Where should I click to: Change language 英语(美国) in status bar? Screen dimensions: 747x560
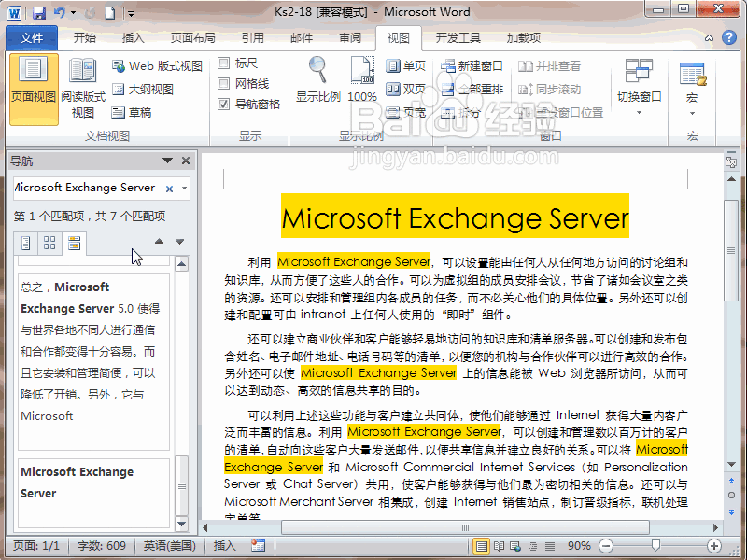pos(170,546)
